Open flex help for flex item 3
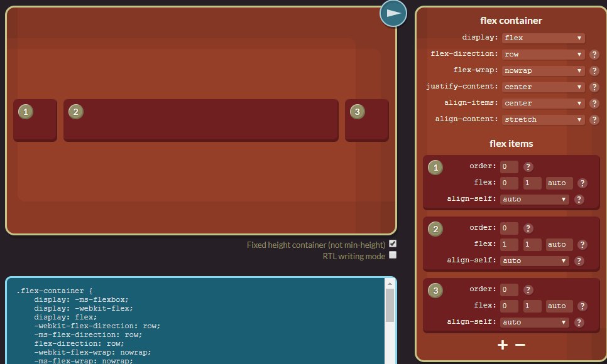 (582, 306)
